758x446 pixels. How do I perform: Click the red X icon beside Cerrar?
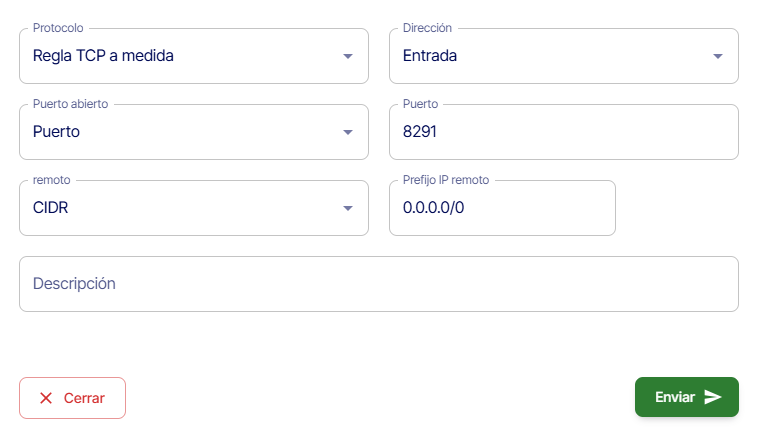46,398
